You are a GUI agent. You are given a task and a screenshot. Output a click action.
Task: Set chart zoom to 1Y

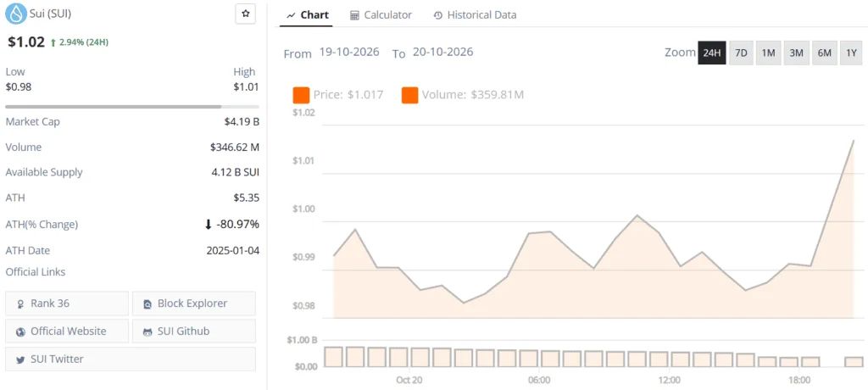tap(851, 53)
